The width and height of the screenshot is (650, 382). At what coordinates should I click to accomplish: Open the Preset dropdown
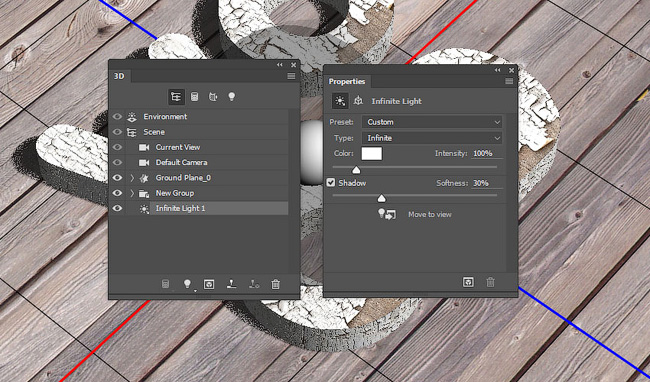(432, 122)
